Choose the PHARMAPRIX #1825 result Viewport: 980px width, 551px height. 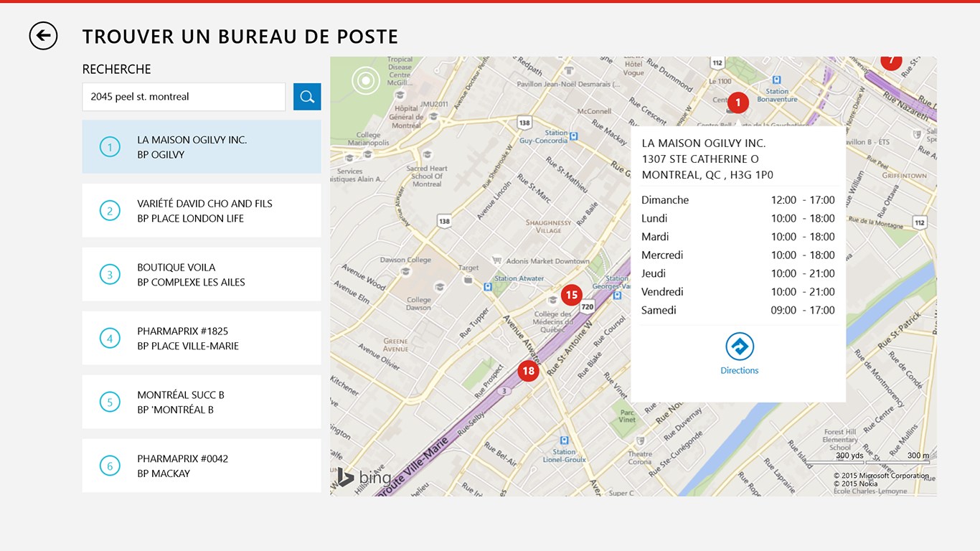click(x=202, y=338)
